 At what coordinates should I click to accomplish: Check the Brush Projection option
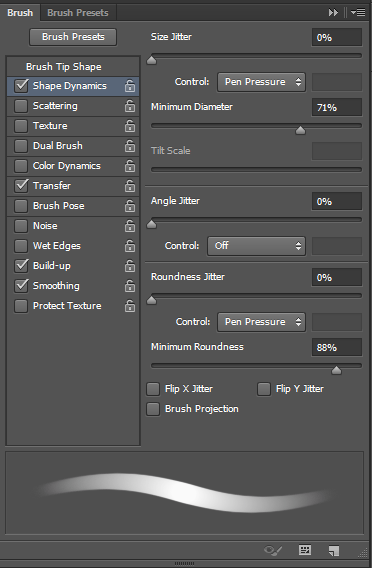coord(153,409)
